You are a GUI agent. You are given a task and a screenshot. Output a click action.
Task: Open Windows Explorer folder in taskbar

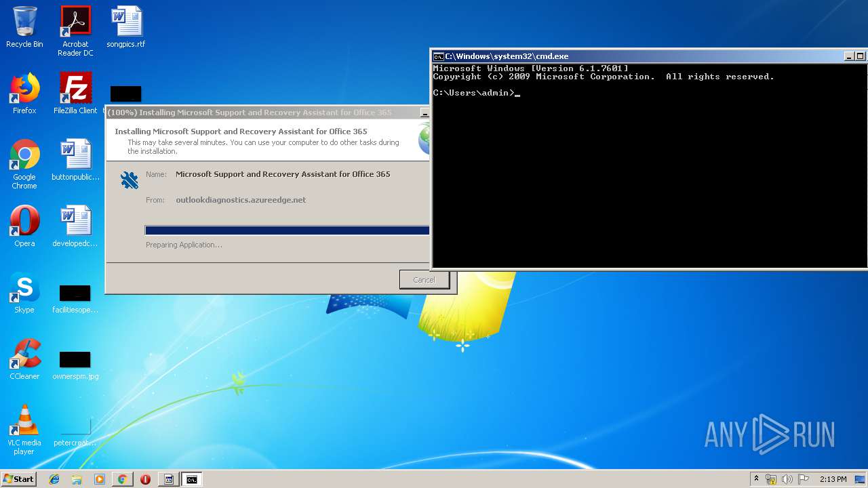pos(77,479)
